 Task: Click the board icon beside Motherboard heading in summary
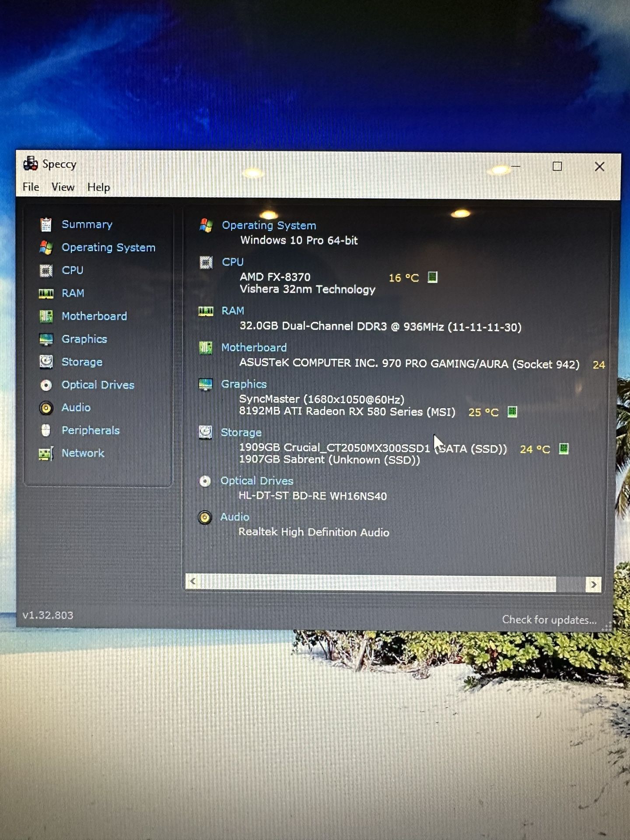[x=206, y=348]
